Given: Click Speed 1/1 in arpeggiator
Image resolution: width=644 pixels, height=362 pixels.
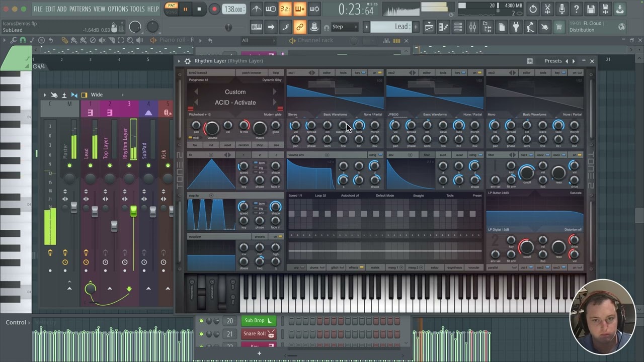Looking at the screenshot, I should 295,196.
